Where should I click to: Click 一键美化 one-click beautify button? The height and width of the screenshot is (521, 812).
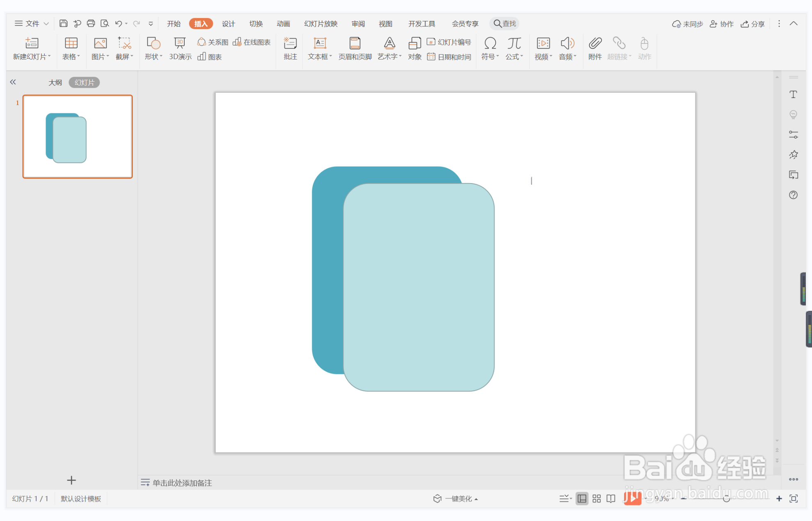[x=455, y=498]
